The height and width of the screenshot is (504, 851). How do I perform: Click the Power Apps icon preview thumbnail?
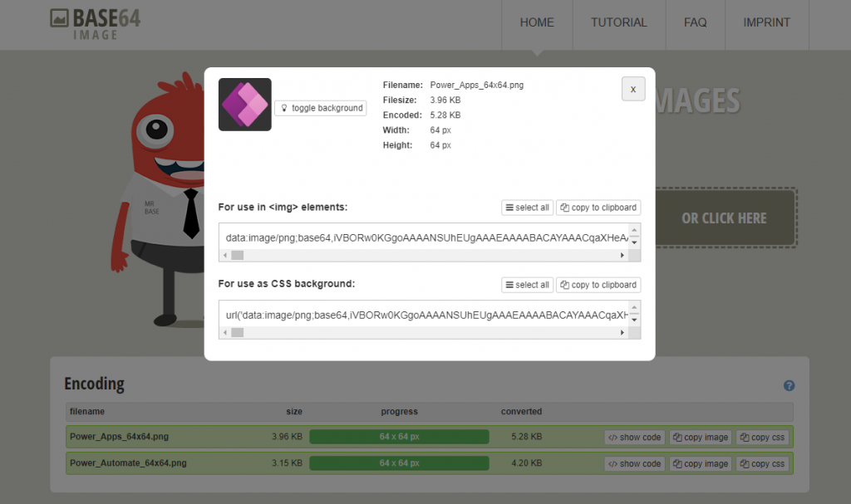[x=244, y=105]
